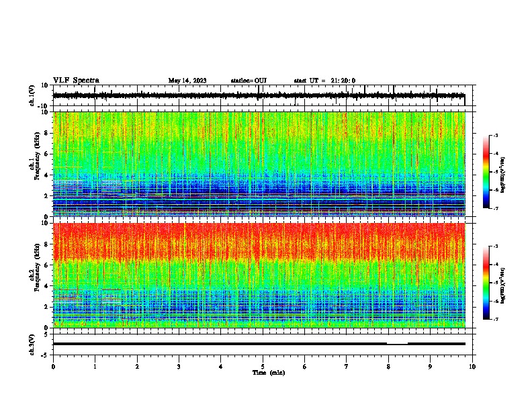This screenshot has height=411, width=532.
Task: Click inside the ch.1 frequency spectrogram panel
Action: coord(259,164)
